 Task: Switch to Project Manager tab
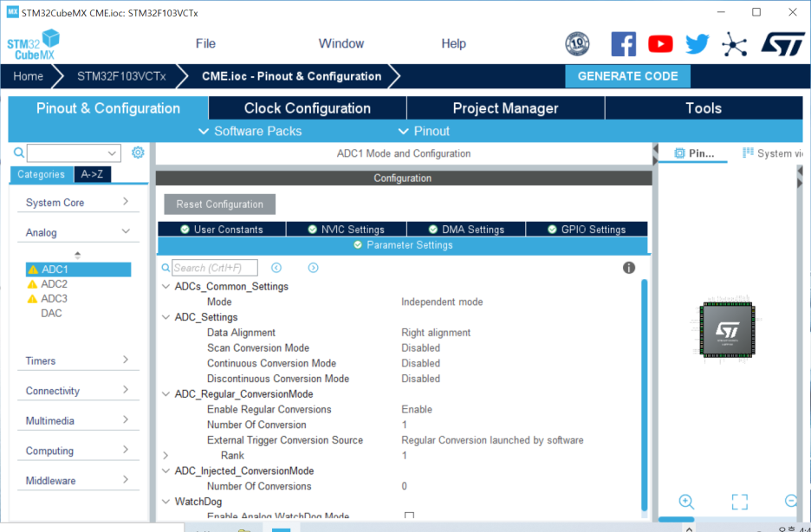coord(505,108)
